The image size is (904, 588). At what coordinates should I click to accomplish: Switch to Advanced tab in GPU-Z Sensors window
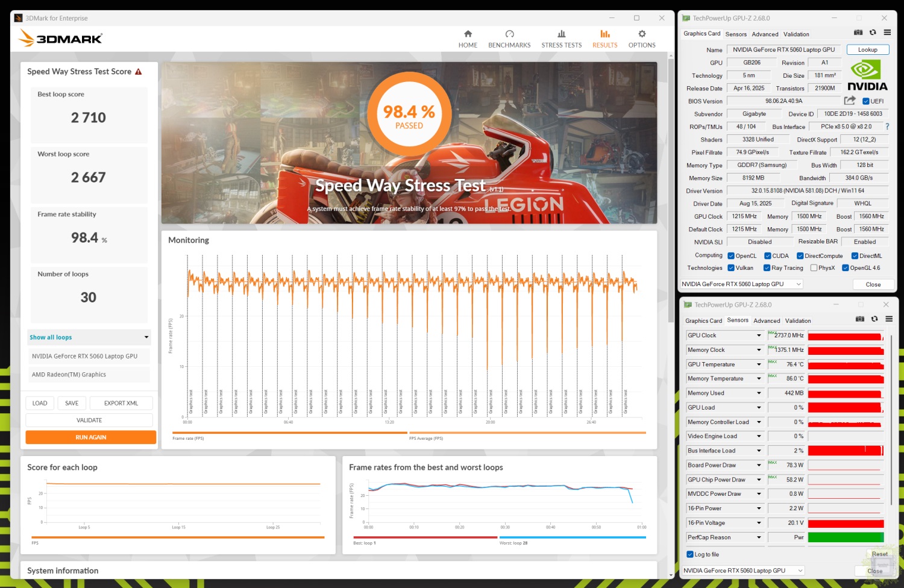click(767, 321)
